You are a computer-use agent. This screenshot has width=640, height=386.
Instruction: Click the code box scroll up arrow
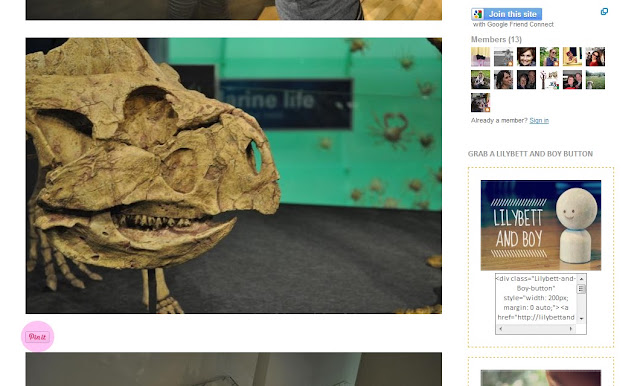coord(581,279)
